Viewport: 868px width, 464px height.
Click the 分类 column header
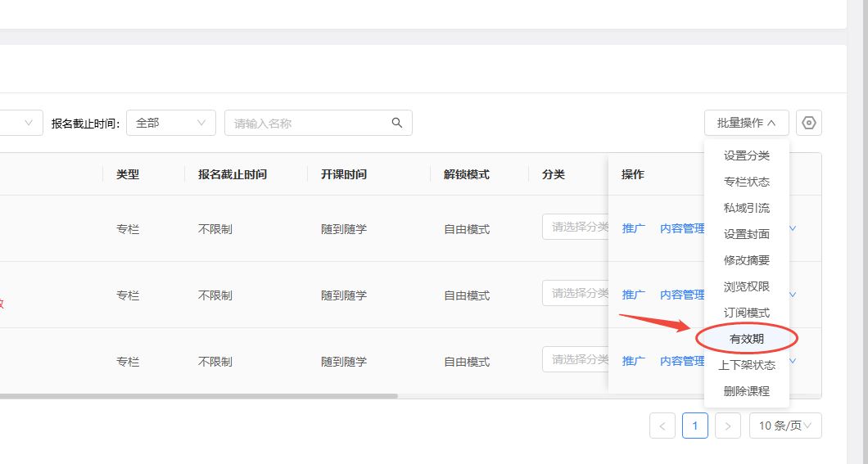tap(554, 174)
